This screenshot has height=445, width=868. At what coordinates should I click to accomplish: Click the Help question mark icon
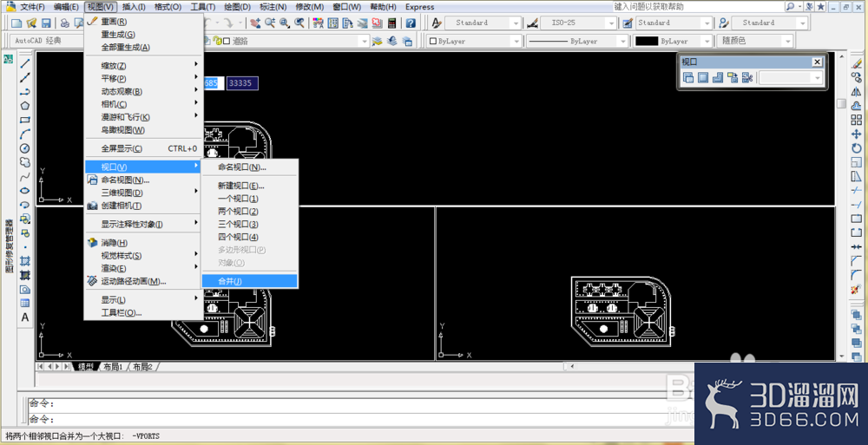point(411,23)
